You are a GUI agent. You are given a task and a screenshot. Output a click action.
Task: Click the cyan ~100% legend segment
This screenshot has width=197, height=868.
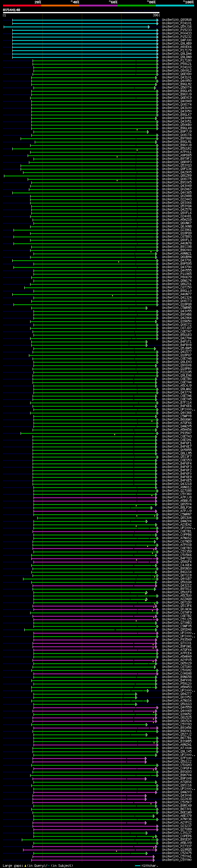coord(175,6)
